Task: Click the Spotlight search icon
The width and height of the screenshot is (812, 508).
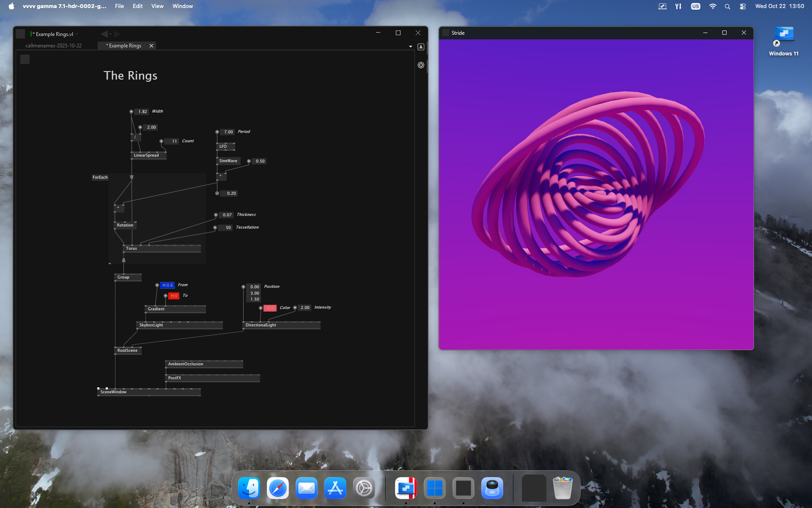Action: coord(727,6)
